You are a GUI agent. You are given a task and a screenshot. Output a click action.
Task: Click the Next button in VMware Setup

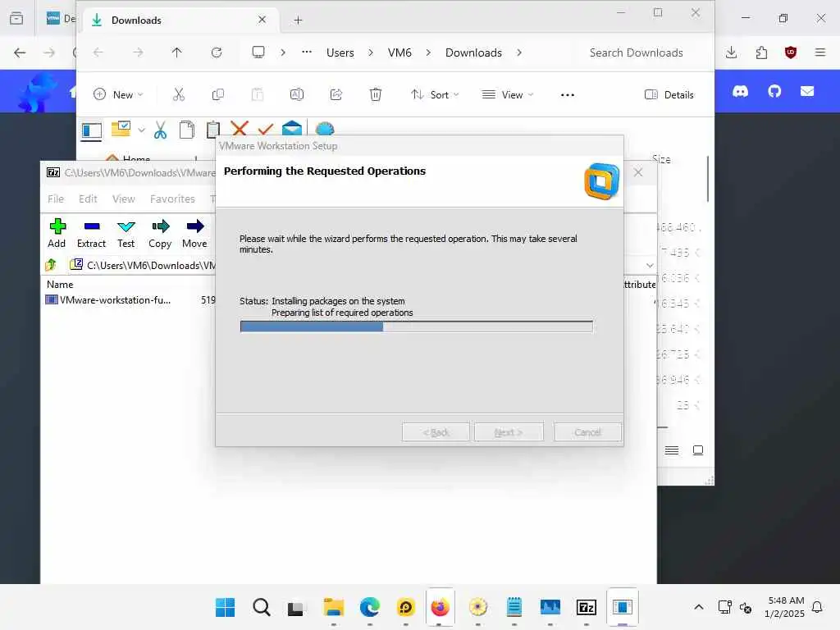point(509,431)
